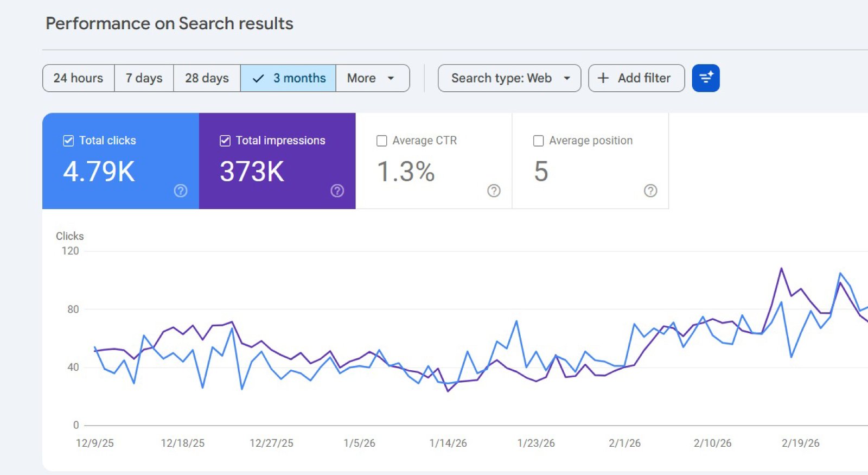Viewport: 868px width, 475px height.
Task: Choose the 28 days date range
Action: [207, 78]
